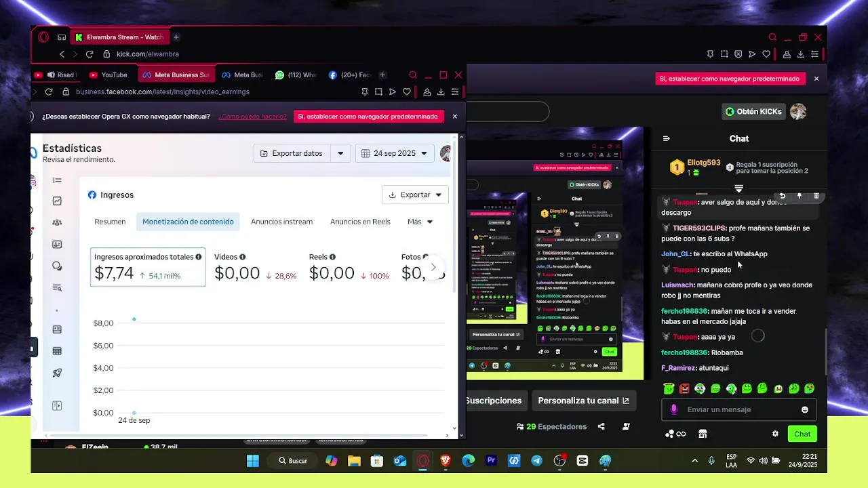
Task: Collapse the Kick chat panel
Action: click(x=666, y=138)
